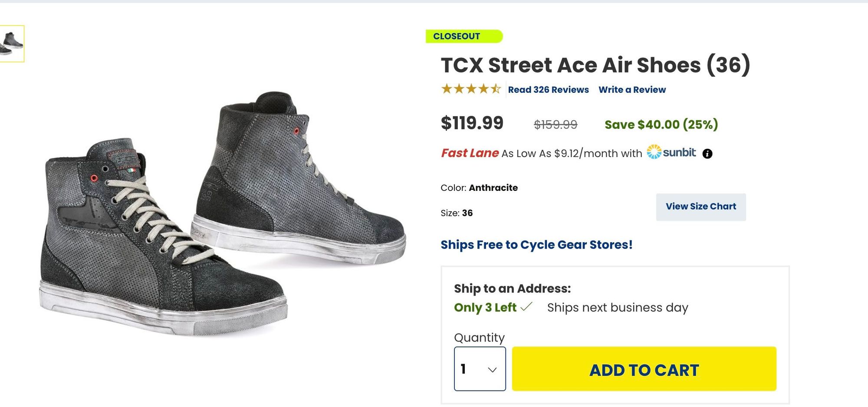Click the Sunbit logo

pos(671,152)
